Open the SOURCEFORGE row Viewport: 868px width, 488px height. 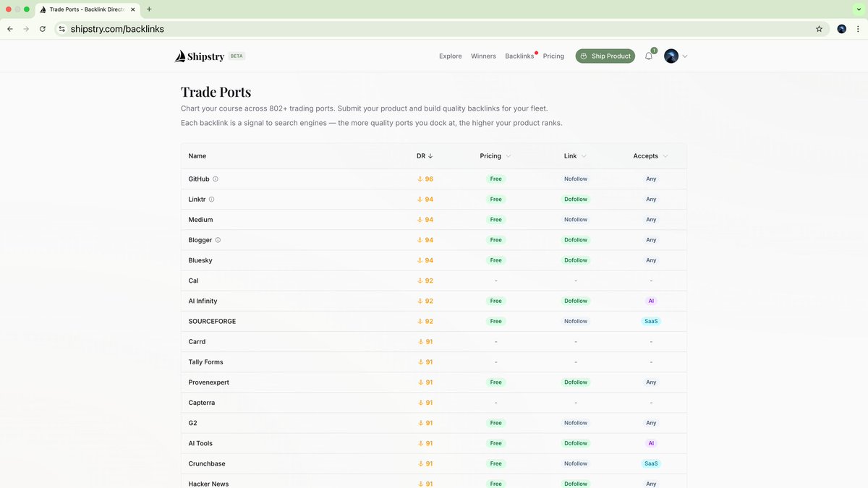[x=433, y=321]
